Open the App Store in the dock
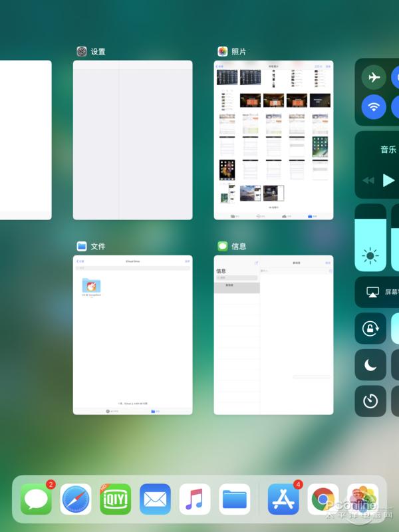399x532 pixels. (283, 499)
